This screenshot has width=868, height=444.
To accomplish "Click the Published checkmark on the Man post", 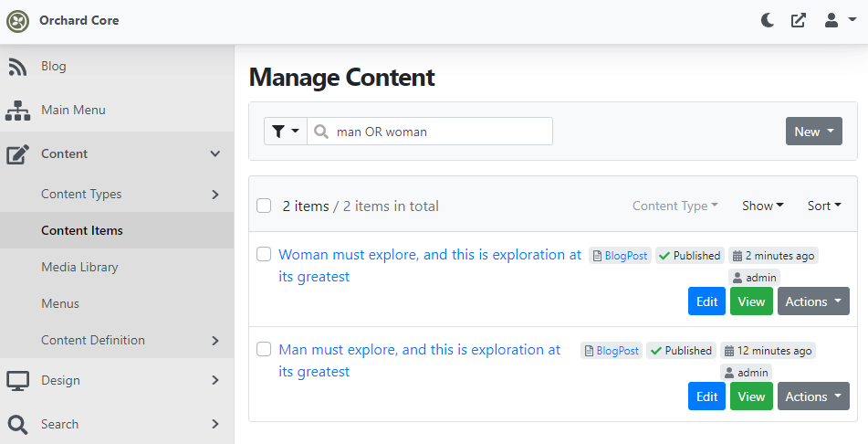I will [656, 351].
